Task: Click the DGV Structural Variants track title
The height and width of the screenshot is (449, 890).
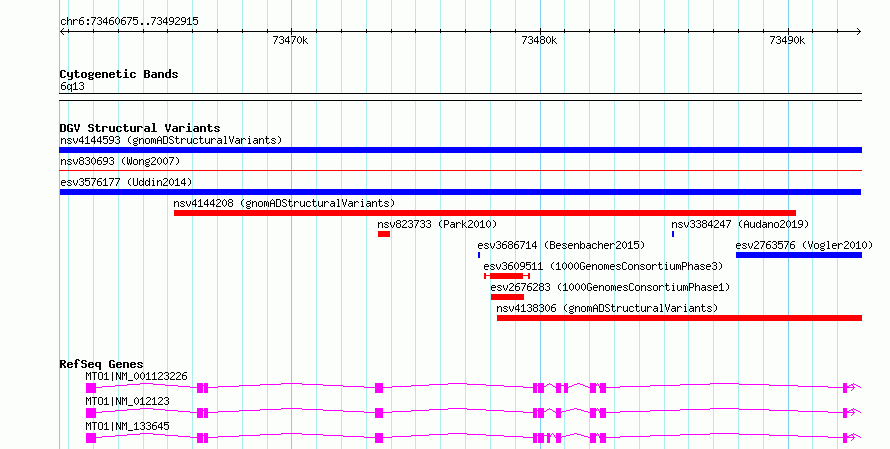Action: [x=140, y=128]
